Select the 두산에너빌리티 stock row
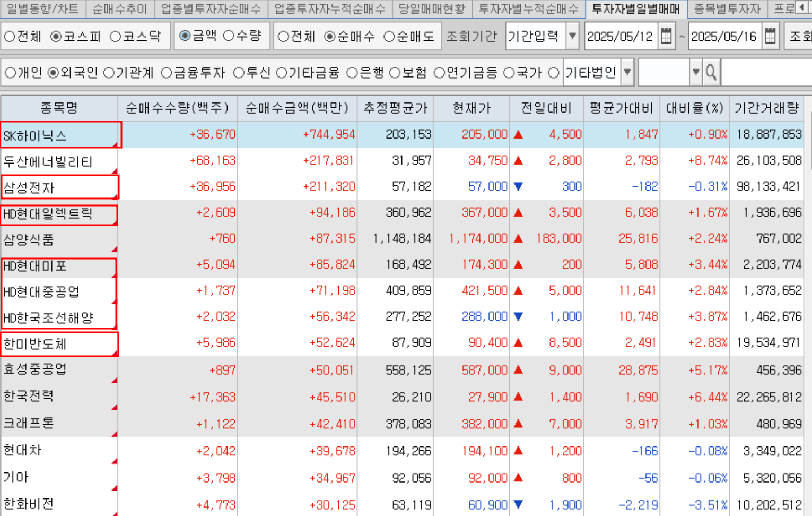Screen dimensions: 812x516 pos(48,161)
